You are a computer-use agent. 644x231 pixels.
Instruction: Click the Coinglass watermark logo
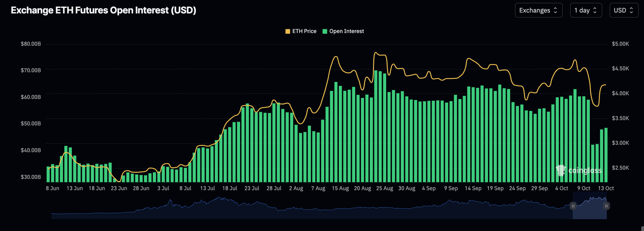point(579,170)
